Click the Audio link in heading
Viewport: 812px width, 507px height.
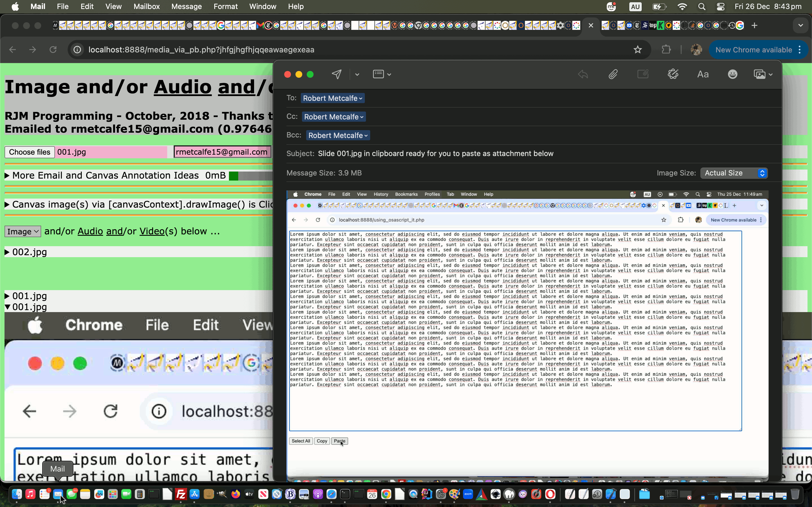tap(182, 87)
